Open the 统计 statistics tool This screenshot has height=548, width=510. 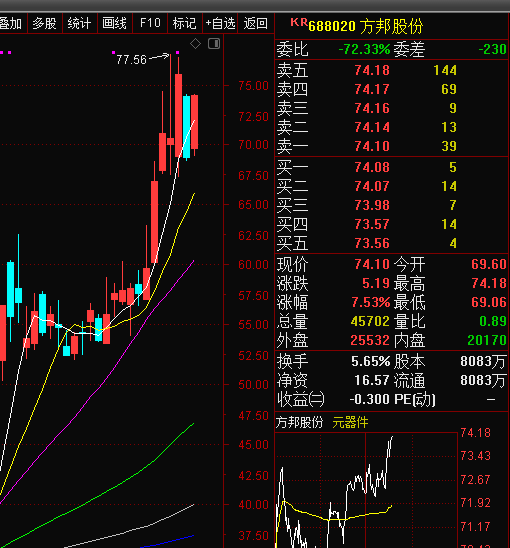tap(80, 23)
